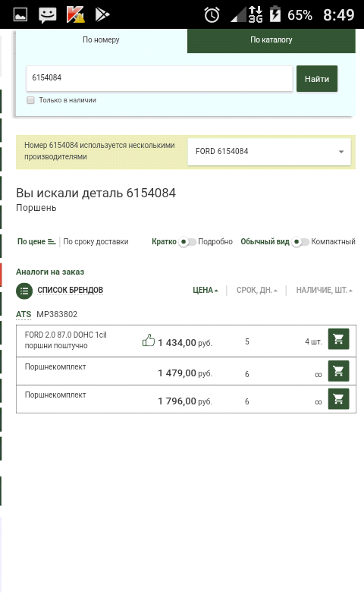Viewport: 364px width, 607px height.
Task: Click the 1 796,00 руб. price
Action: tap(185, 401)
